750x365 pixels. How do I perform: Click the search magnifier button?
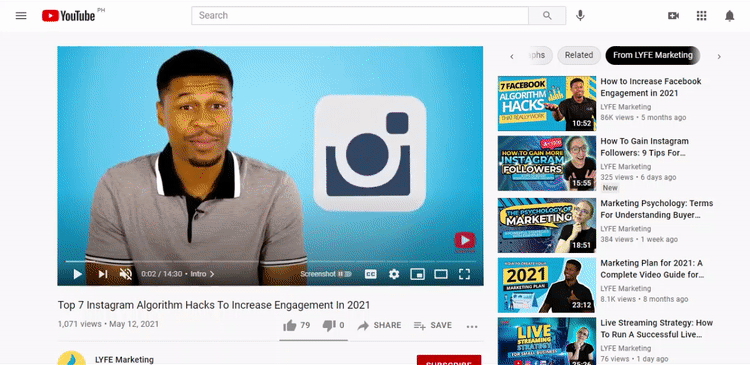547,15
